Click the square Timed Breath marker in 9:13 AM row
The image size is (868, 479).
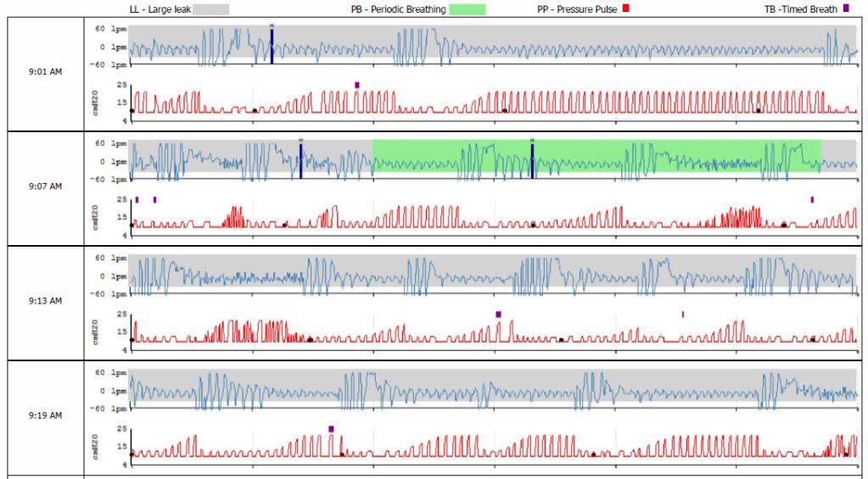498,315
